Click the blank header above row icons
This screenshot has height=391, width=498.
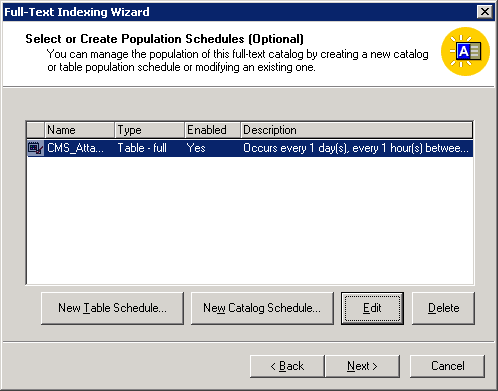point(36,130)
